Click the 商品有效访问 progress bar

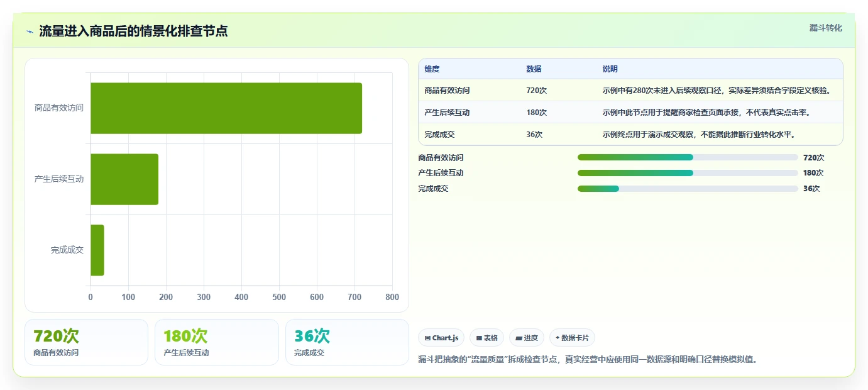[688, 157]
